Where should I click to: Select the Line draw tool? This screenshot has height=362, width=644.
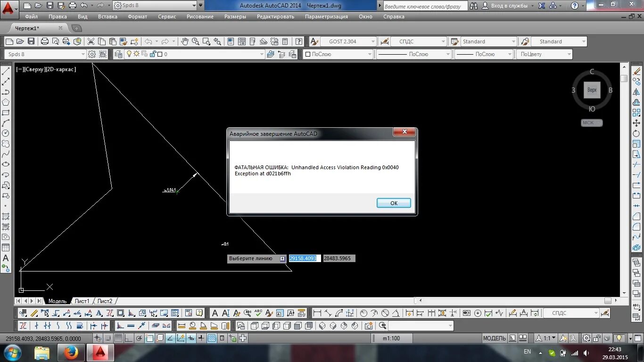pyautogui.click(x=6, y=71)
